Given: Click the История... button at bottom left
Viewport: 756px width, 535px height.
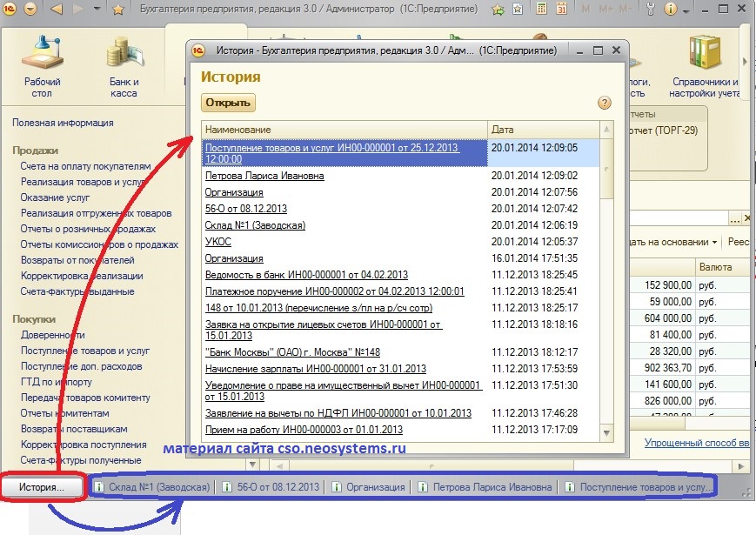Looking at the screenshot, I should pos(42,488).
